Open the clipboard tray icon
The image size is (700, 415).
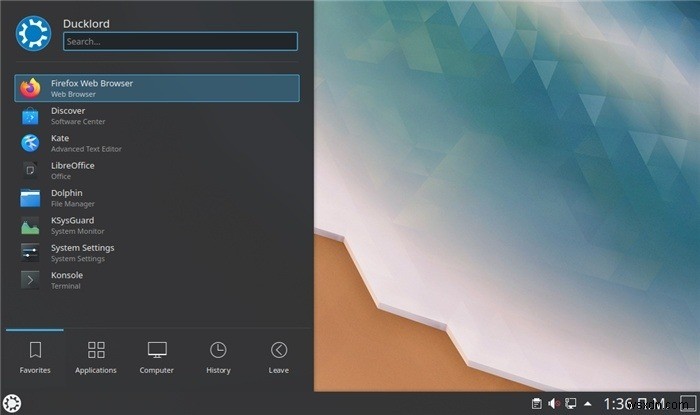pyautogui.click(x=537, y=403)
